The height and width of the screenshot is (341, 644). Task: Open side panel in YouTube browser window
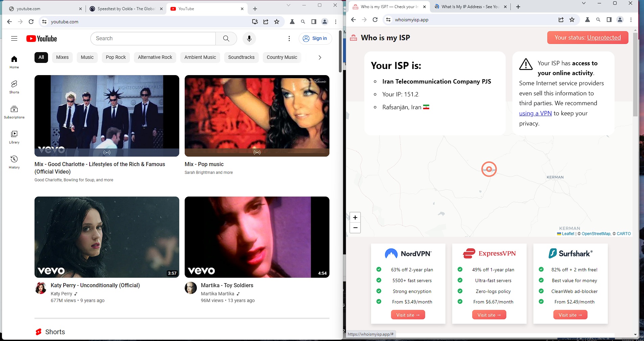[314, 22]
